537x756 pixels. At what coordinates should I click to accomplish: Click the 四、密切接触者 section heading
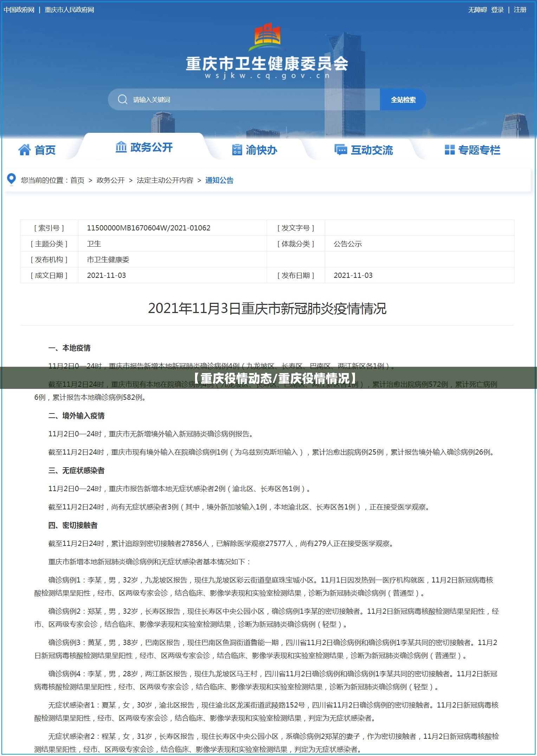[x=73, y=525]
